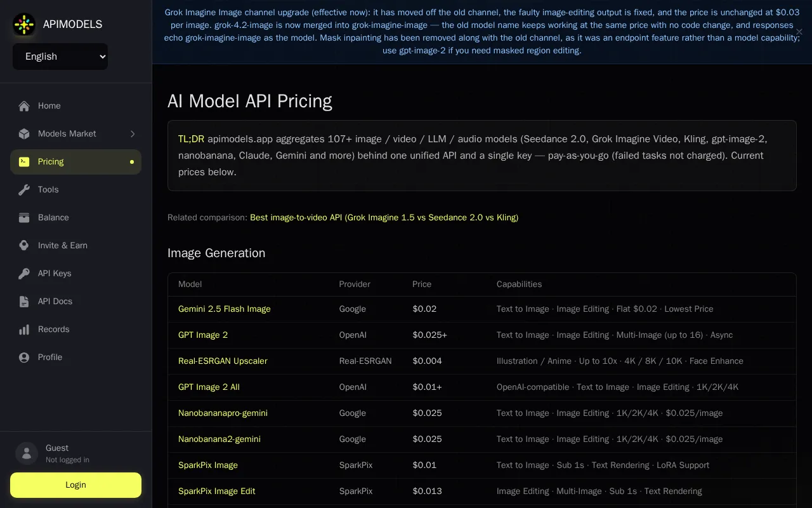Click the Capabilities column header
Screen dimensions: 812x508
520,284
